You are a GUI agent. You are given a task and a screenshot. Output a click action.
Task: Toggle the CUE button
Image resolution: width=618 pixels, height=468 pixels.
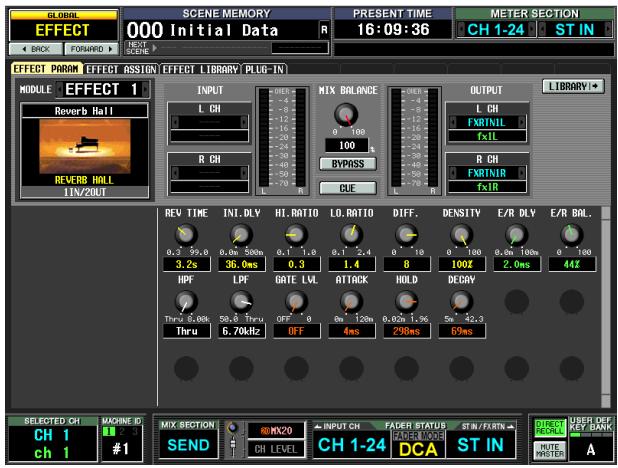click(x=348, y=188)
